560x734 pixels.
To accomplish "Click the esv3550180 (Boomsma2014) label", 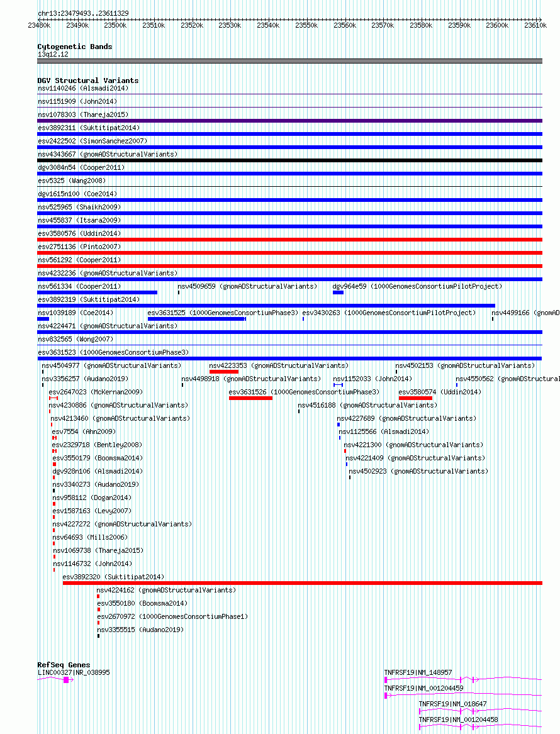I will (x=142, y=603).
